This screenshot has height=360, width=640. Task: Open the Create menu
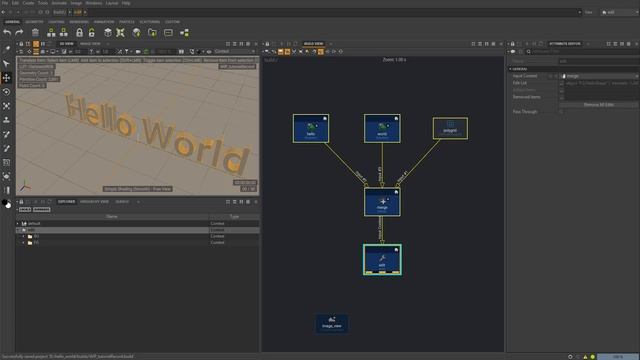coord(28,3)
